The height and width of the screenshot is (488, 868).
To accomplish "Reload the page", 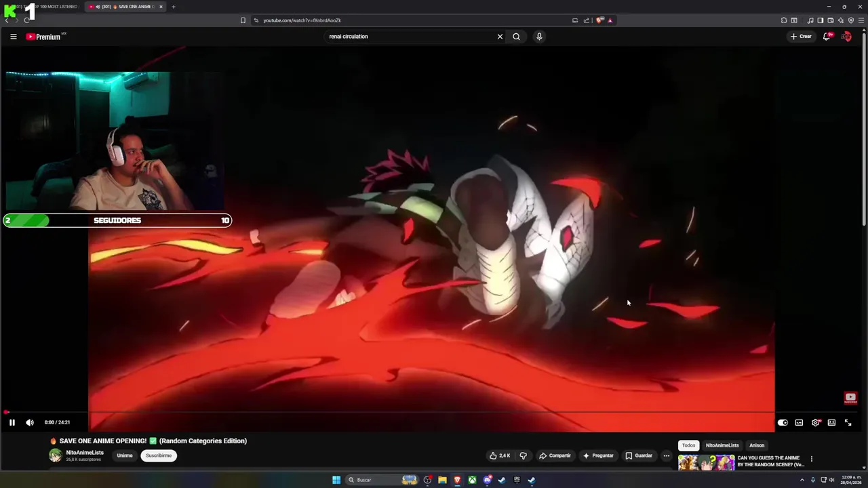I will tap(26, 20).
